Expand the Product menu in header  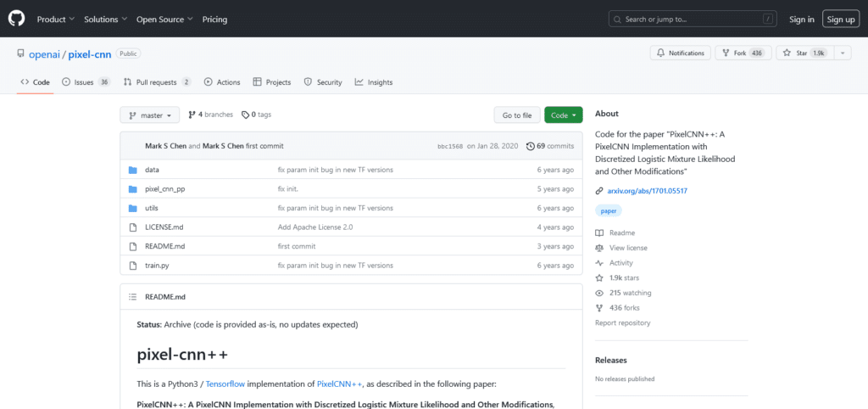coord(56,19)
